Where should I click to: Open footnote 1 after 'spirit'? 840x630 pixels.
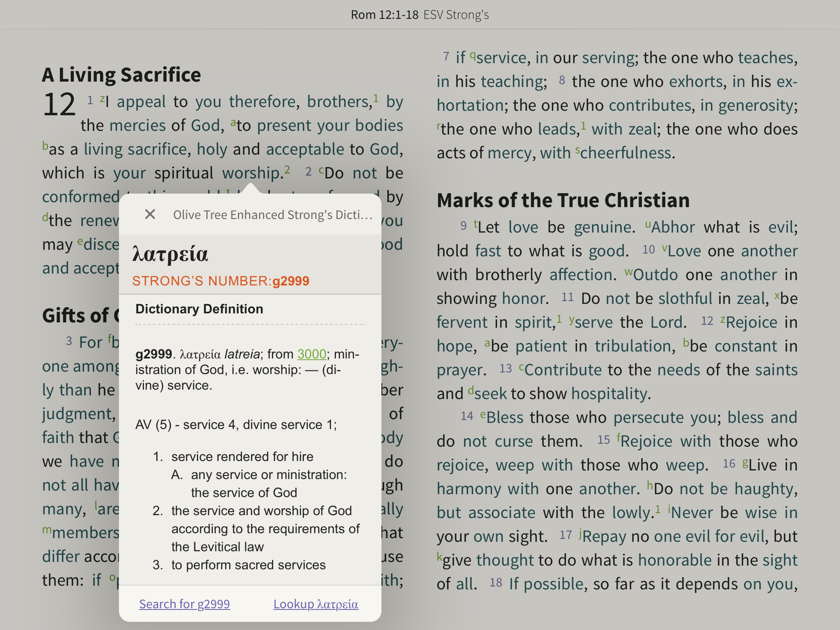coord(559,319)
